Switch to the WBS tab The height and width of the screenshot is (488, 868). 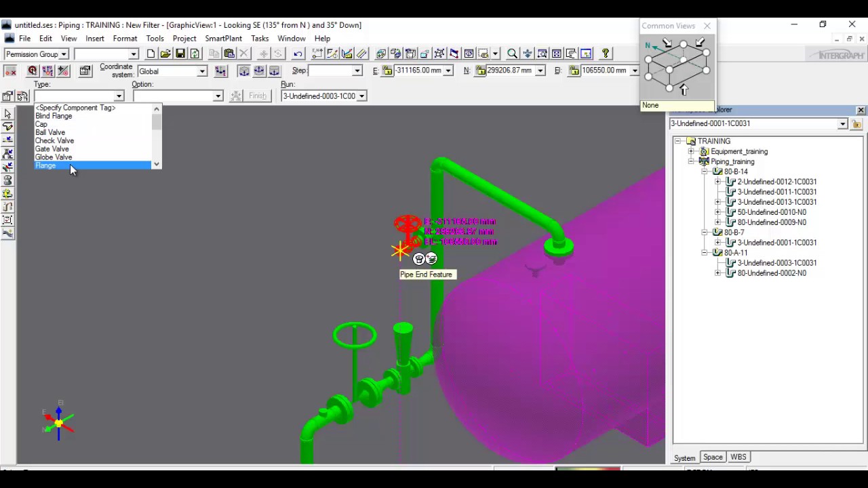pos(738,457)
